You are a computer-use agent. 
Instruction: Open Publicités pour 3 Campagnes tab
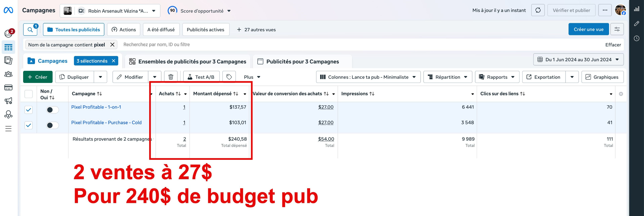coord(302,61)
